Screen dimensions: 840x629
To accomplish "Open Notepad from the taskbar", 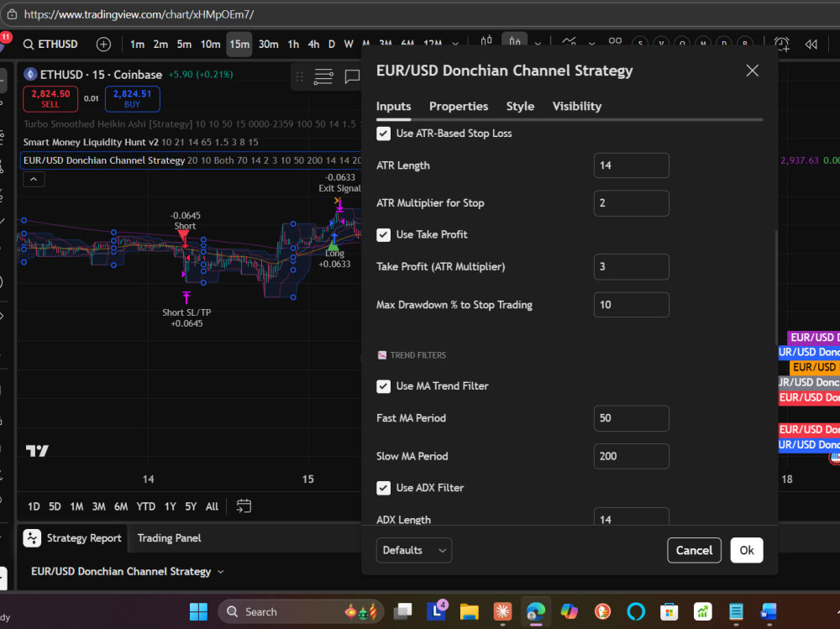I will pyautogui.click(x=736, y=611).
